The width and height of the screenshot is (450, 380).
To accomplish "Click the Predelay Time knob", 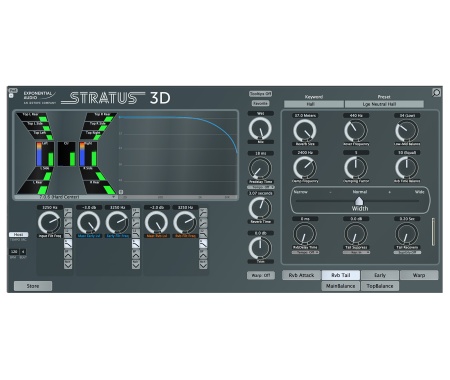I will click(260, 168).
